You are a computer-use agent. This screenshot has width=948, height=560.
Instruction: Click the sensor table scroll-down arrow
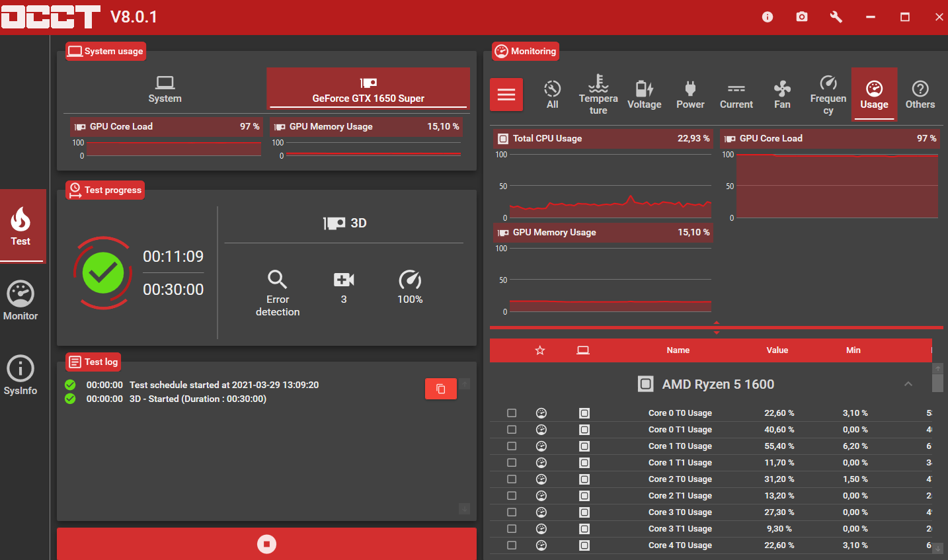937,548
